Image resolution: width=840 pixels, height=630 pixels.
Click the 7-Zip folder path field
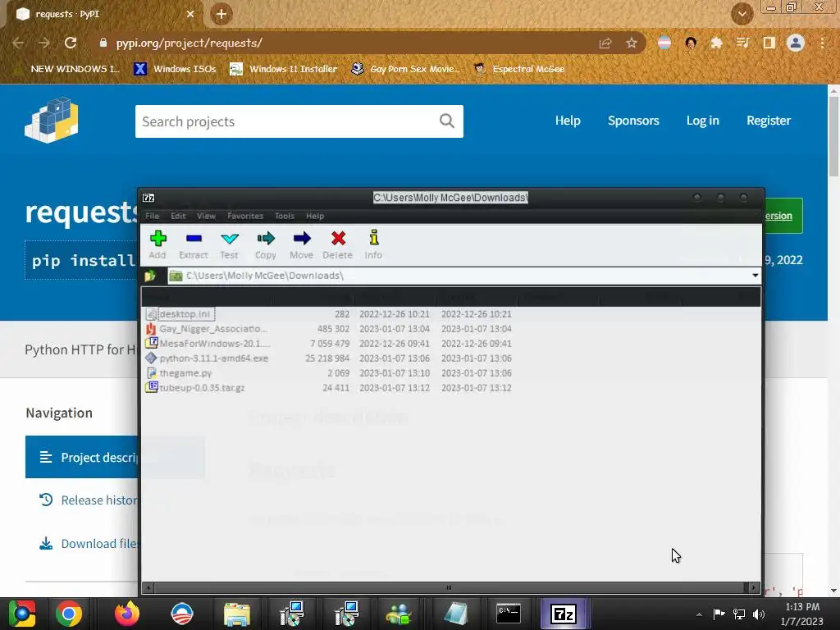pyautogui.click(x=459, y=276)
